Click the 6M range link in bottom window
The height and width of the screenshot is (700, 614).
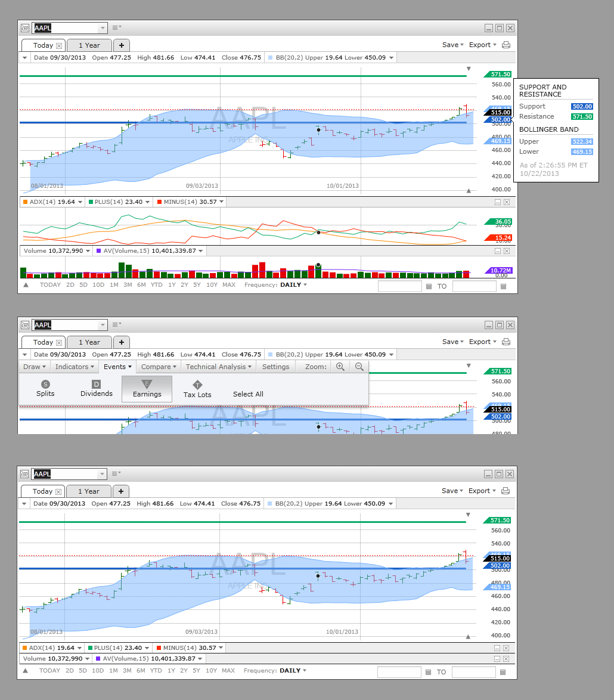pyautogui.click(x=141, y=671)
